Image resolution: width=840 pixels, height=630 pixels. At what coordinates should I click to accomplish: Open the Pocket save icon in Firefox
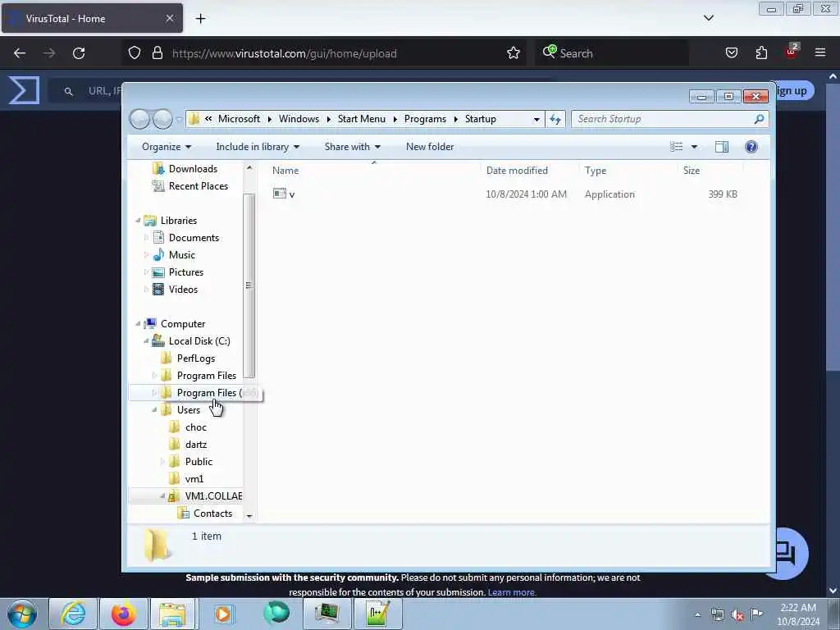(x=731, y=53)
